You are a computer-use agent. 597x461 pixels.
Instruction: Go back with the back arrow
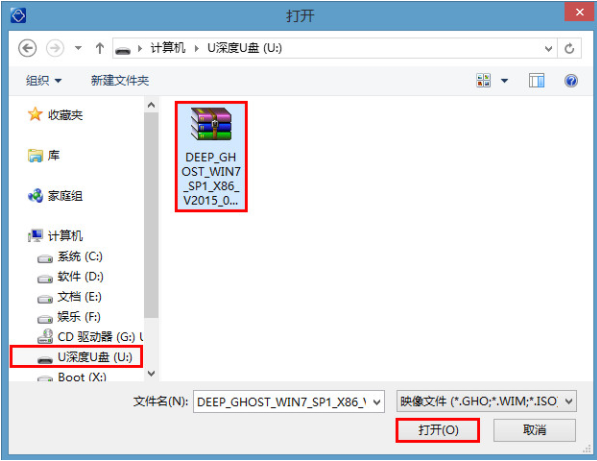pyautogui.click(x=27, y=48)
